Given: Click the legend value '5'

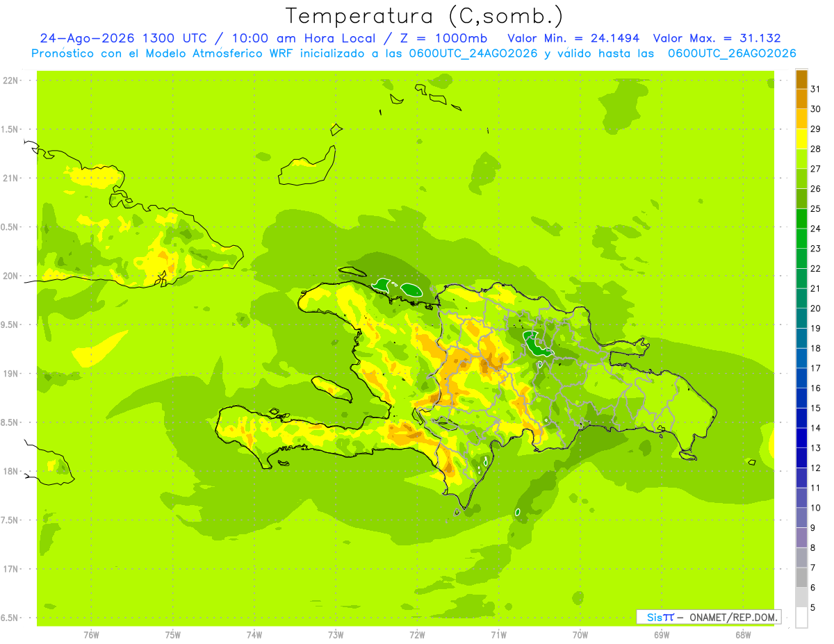Looking at the screenshot, I should click(x=813, y=608).
